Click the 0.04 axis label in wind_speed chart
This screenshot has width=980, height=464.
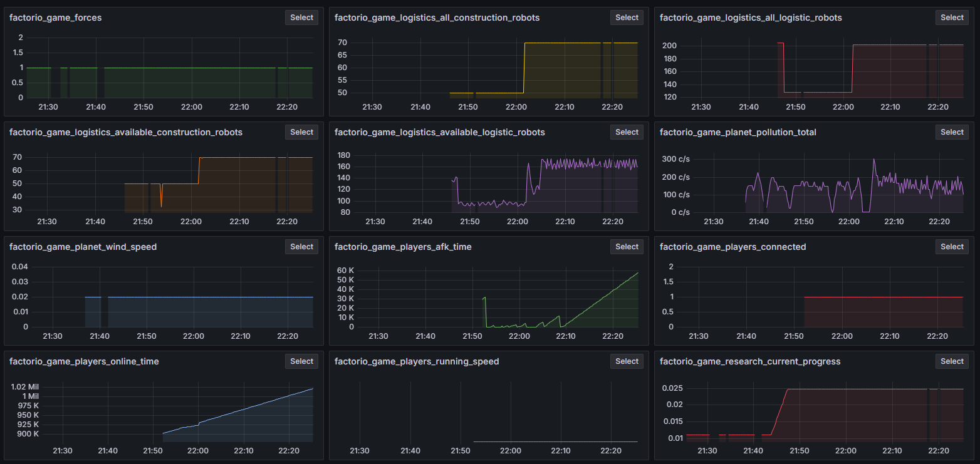[x=20, y=267]
